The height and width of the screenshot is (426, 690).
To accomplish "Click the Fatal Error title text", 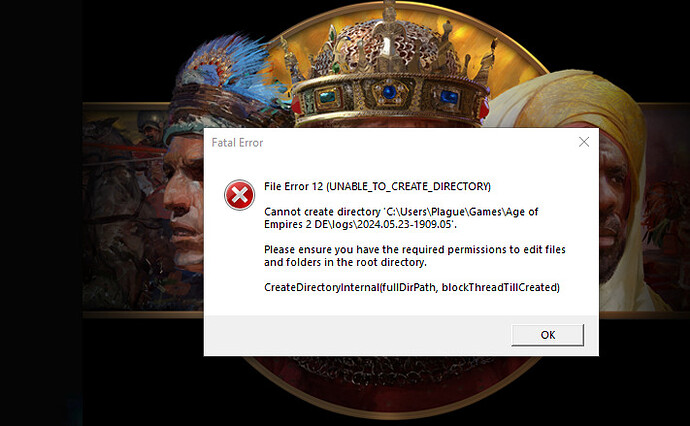I will click(237, 143).
